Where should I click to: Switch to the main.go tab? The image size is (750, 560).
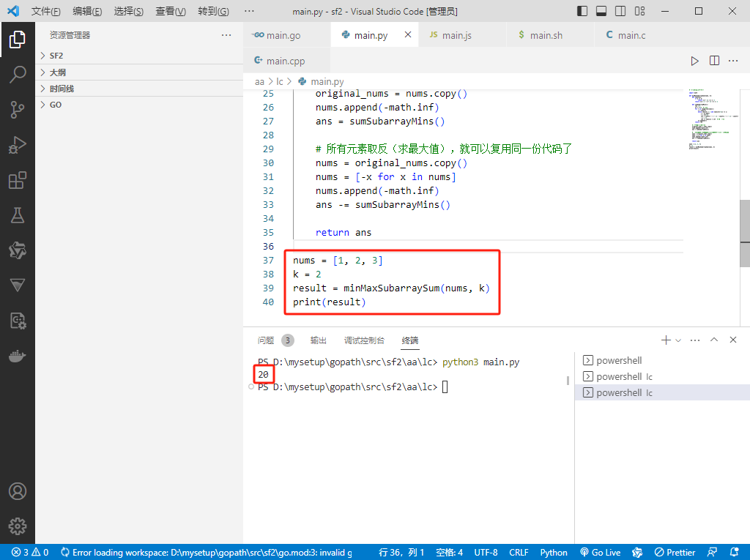point(286,35)
